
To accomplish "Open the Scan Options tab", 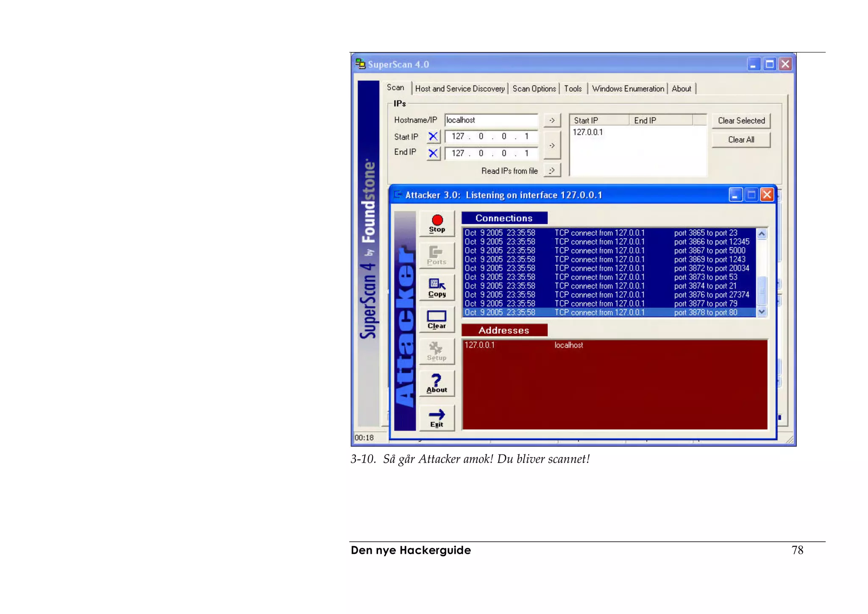I will (534, 89).
